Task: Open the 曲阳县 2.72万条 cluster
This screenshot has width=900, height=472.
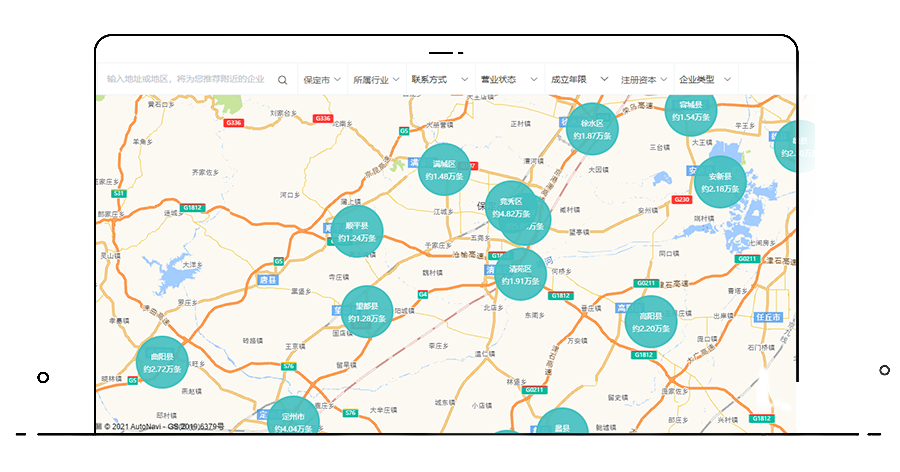Action: coord(161,362)
